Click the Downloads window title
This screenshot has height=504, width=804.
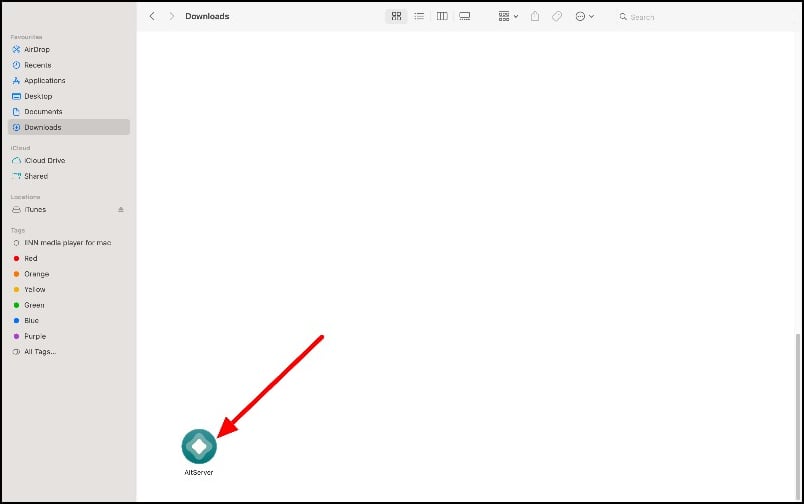point(207,16)
